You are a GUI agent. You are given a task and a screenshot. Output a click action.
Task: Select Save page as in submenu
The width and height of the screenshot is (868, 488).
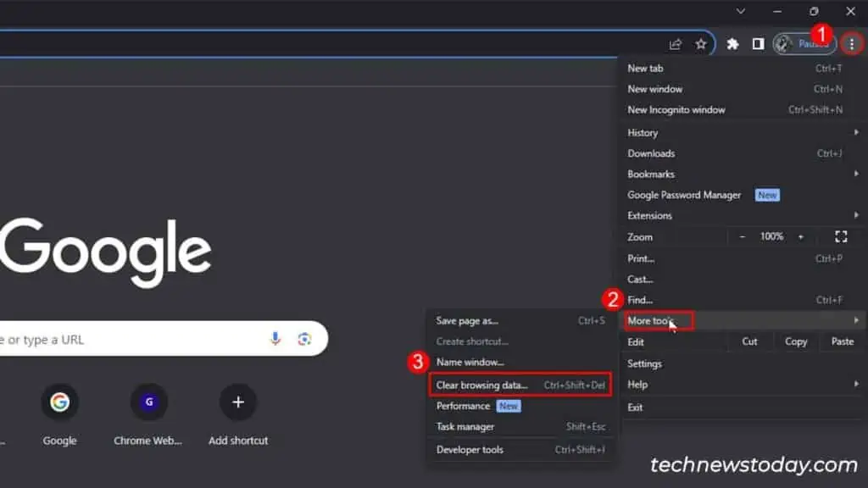520,321
